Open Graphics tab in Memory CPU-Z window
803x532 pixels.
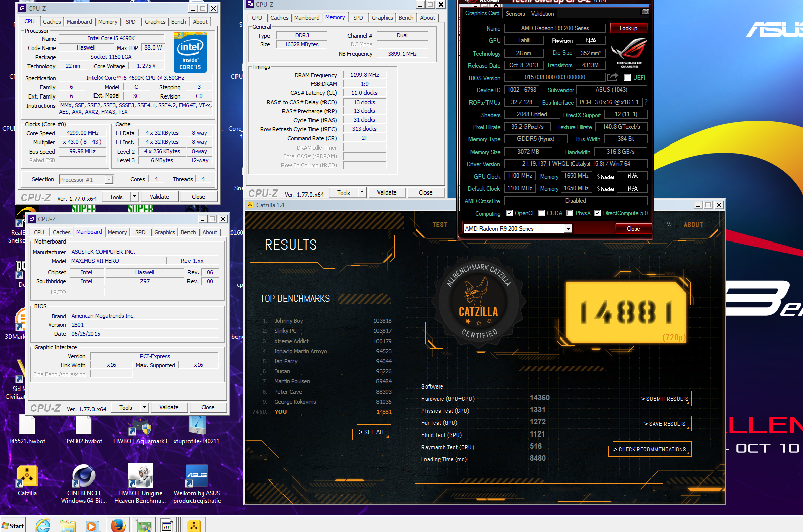pos(382,18)
